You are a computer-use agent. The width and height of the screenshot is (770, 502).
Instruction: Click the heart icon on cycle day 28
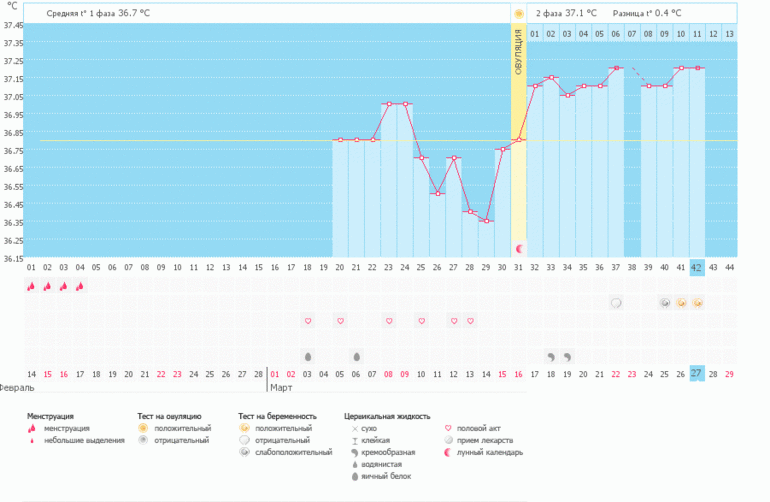tap(470, 321)
